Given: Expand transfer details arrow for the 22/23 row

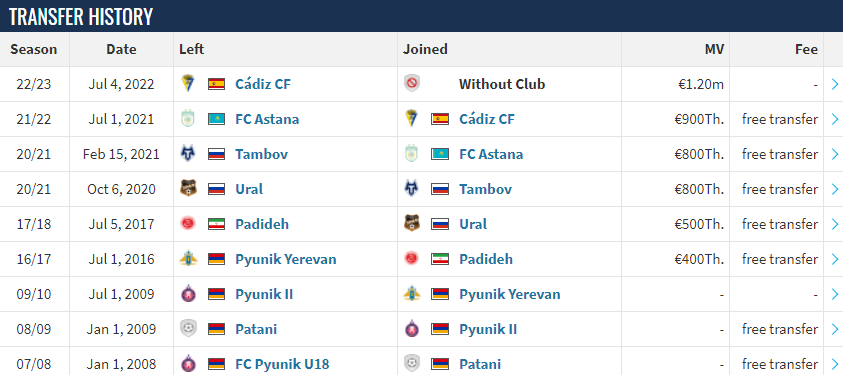Looking at the screenshot, I should tap(834, 84).
